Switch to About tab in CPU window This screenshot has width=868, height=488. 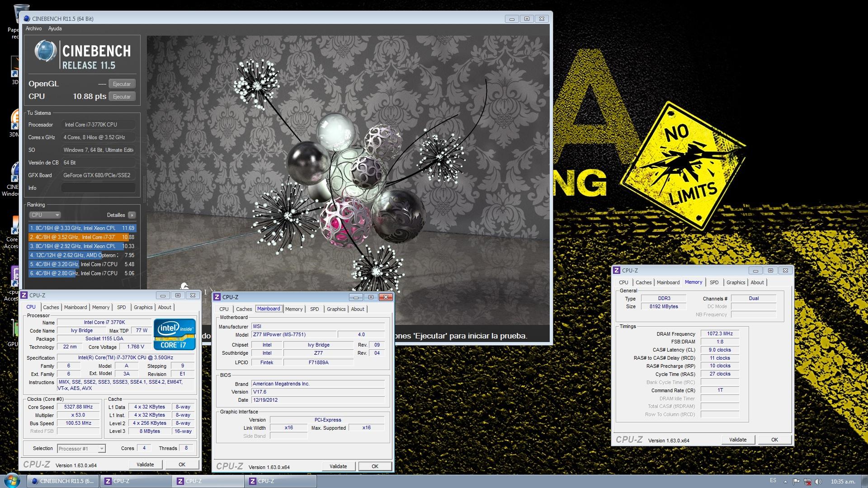(165, 307)
